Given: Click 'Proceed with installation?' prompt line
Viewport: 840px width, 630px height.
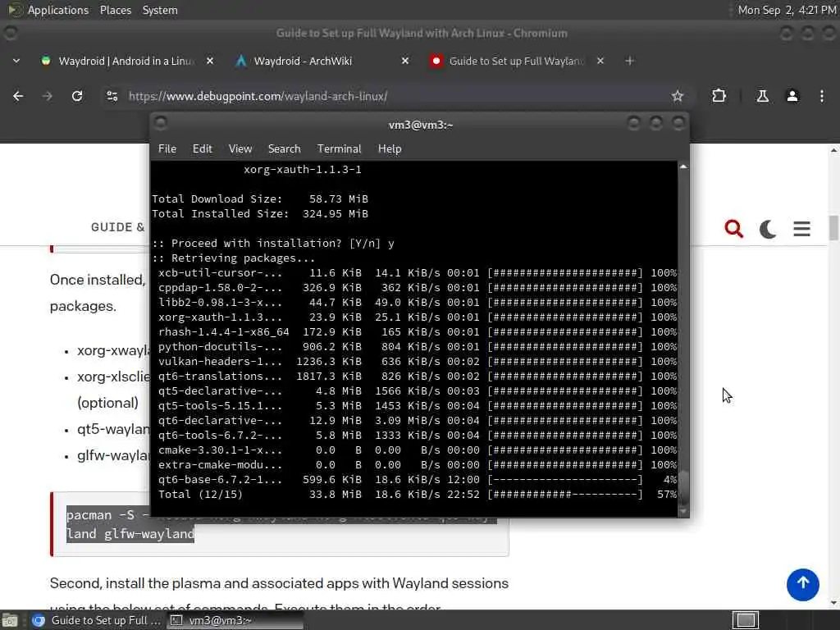Looking at the screenshot, I should pyautogui.click(x=273, y=243).
